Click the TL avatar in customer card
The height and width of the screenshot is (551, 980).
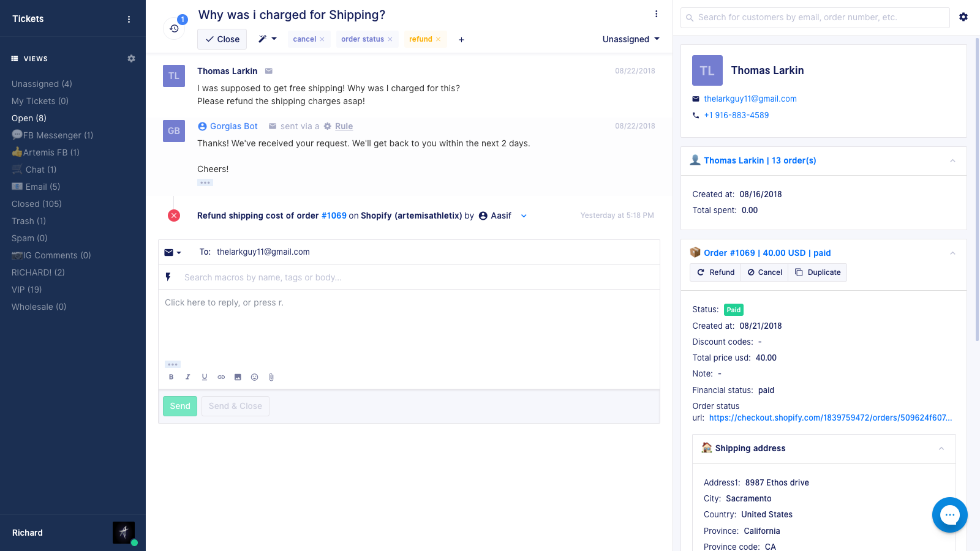(x=707, y=70)
